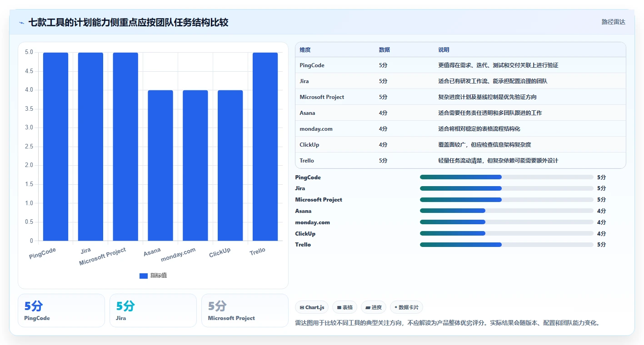
Task: Click the Microsoft Project label under the chart
Action: pyautogui.click(x=102, y=257)
